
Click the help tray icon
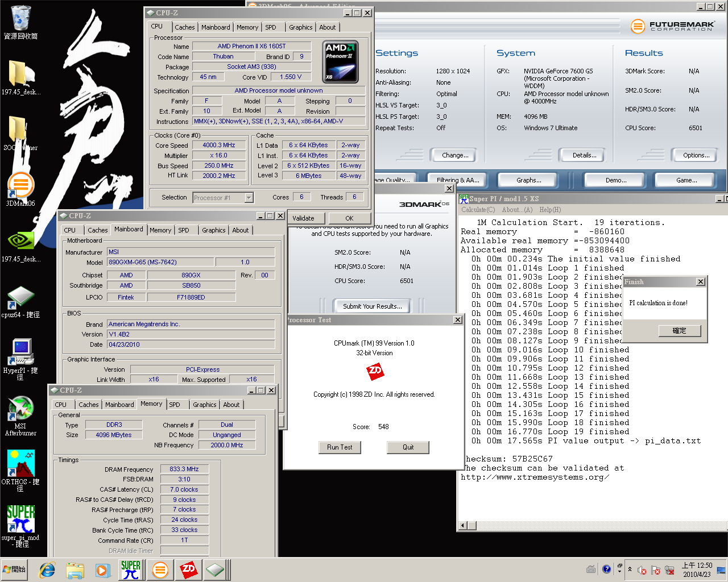(606, 569)
